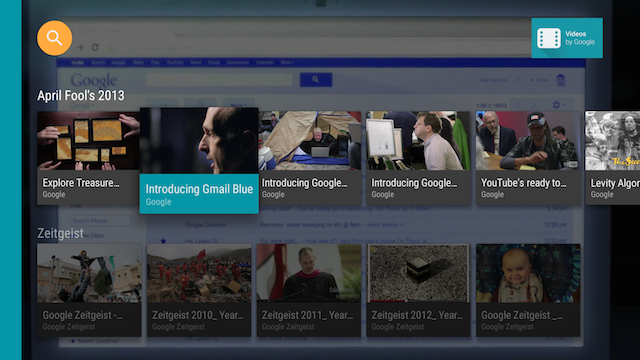Select the Introducing Gmail Blue card
The image size is (640, 360).
199,160
